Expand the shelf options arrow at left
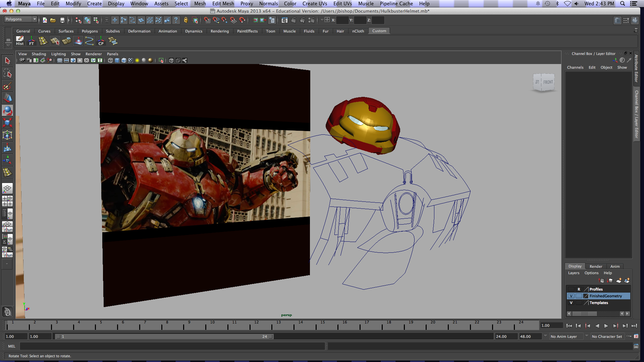Screen dimensions: 644x362 click(8, 45)
